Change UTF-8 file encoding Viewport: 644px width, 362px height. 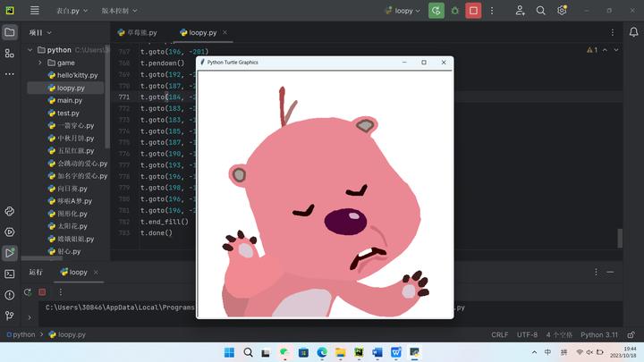[x=528, y=335]
